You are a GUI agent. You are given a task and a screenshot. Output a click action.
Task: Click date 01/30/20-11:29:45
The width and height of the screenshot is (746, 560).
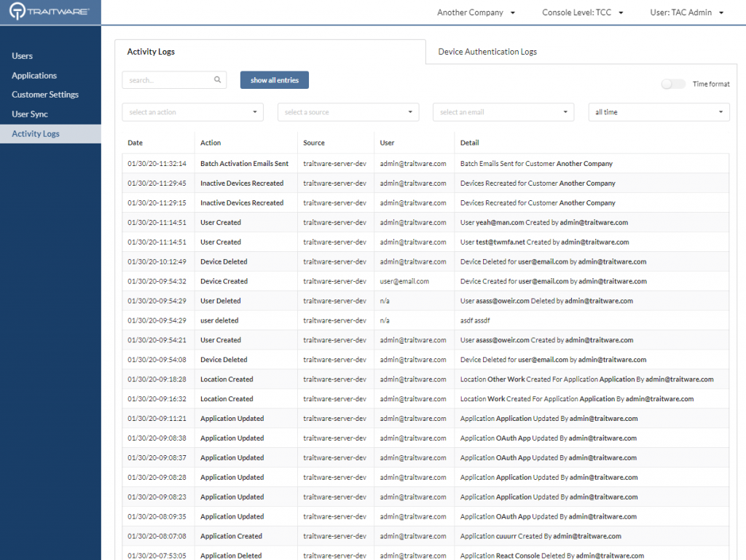click(x=157, y=183)
